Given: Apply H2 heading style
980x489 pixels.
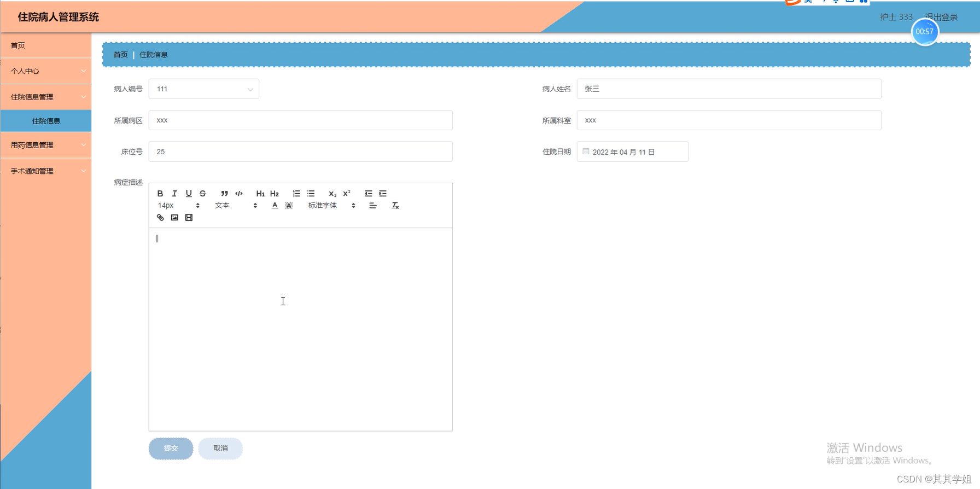Looking at the screenshot, I should point(275,194).
